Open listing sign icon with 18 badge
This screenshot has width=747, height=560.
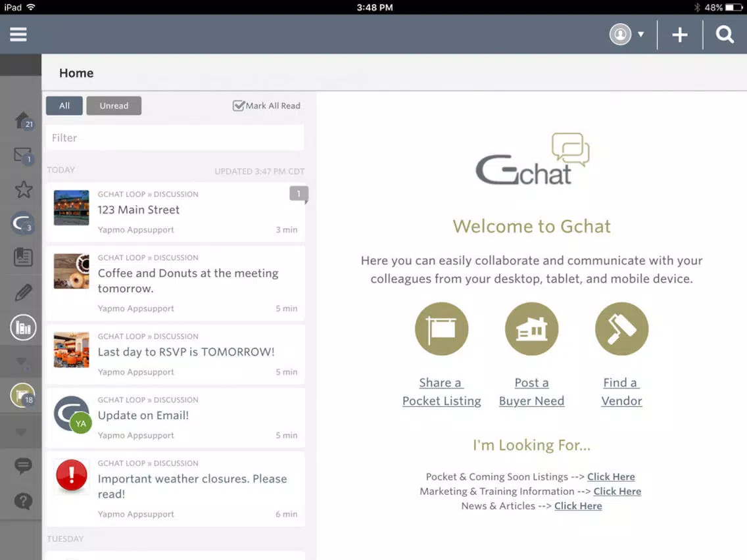tap(22, 395)
